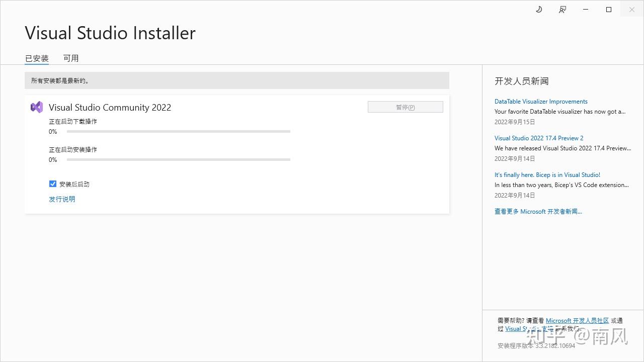Select the 已安装 tab
Image resolution: width=644 pixels, height=362 pixels.
click(36, 58)
